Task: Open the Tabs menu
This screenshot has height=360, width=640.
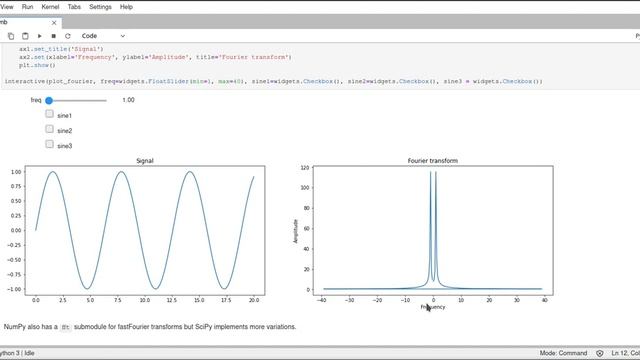Action: (x=74, y=7)
